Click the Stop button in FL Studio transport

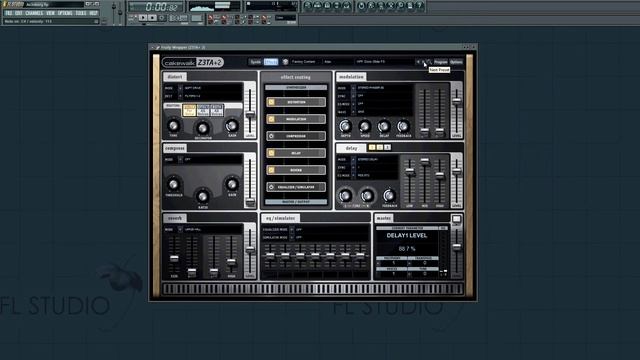(x=152, y=18)
